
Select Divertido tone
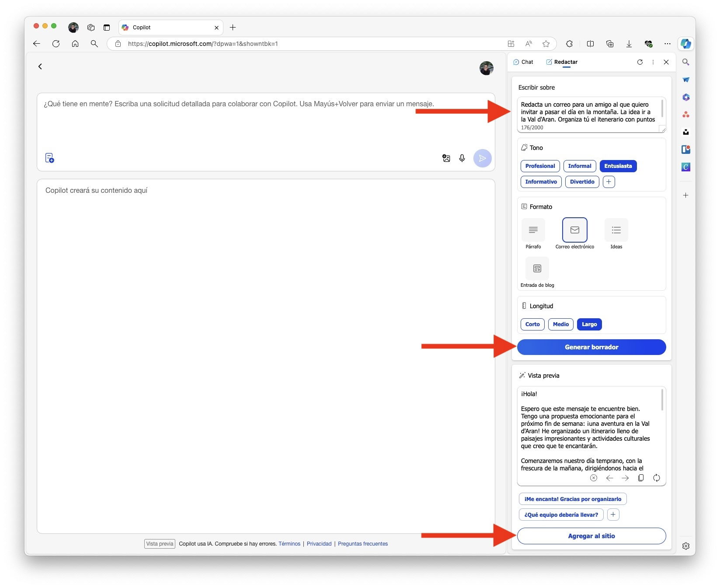(582, 182)
